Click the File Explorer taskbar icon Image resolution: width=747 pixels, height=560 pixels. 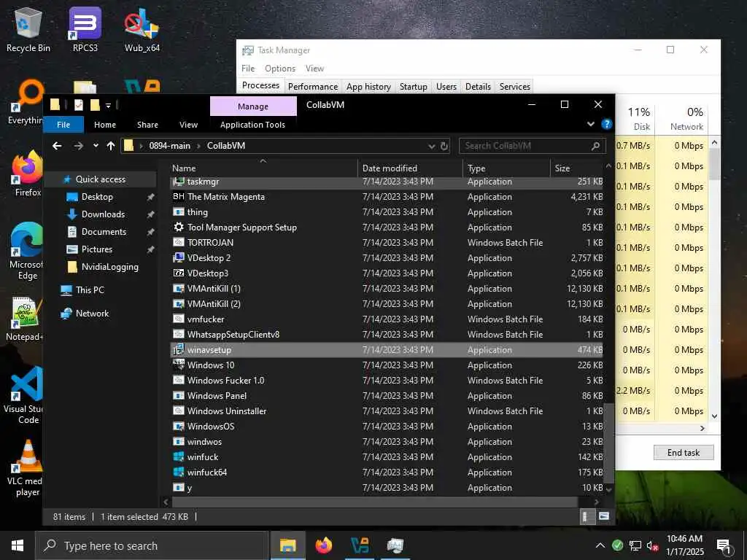(287, 545)
